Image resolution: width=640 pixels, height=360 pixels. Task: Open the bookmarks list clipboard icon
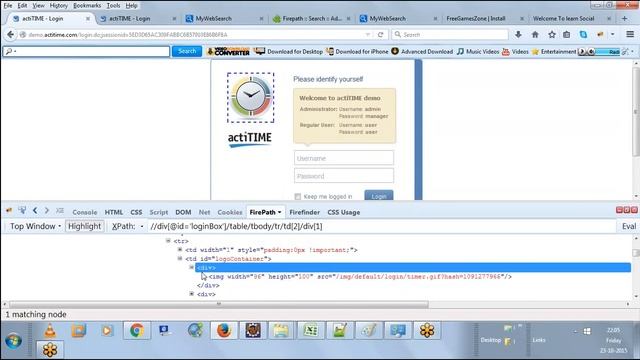(567, 35)
